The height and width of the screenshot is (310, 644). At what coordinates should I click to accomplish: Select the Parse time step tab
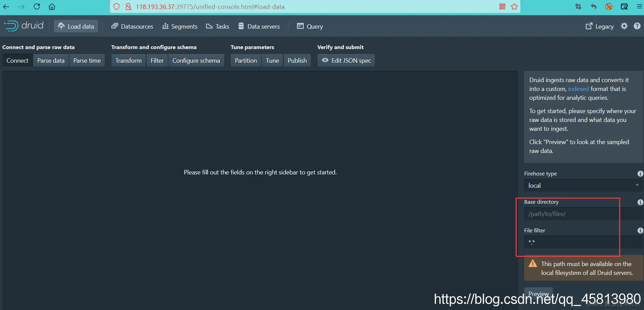pyautogui.click(x=87, y=60)
